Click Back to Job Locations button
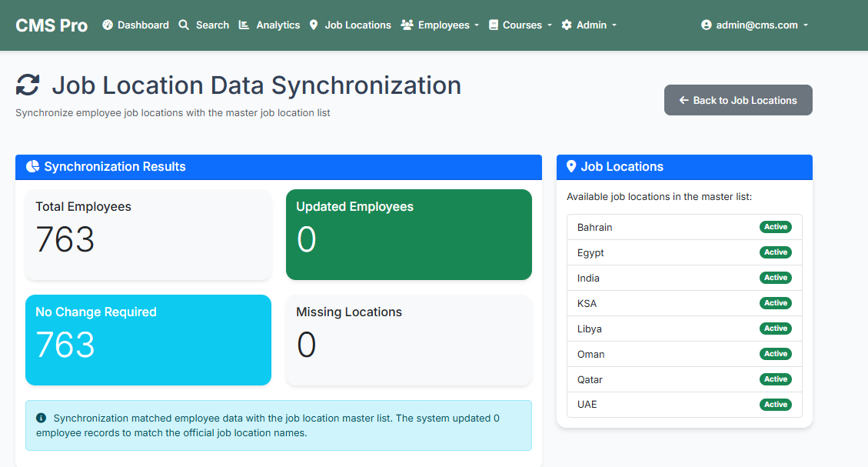 tap(738, 100)
